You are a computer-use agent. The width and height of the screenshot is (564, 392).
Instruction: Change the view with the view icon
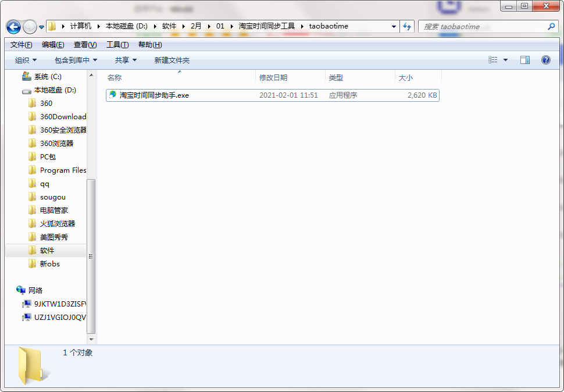click(x=493, y=60)
